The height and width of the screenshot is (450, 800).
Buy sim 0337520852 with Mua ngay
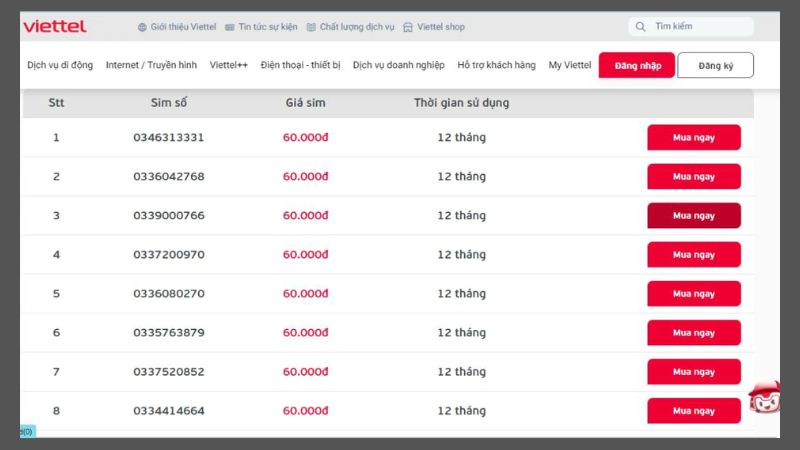pyautogui.click(x=694, y=371)
